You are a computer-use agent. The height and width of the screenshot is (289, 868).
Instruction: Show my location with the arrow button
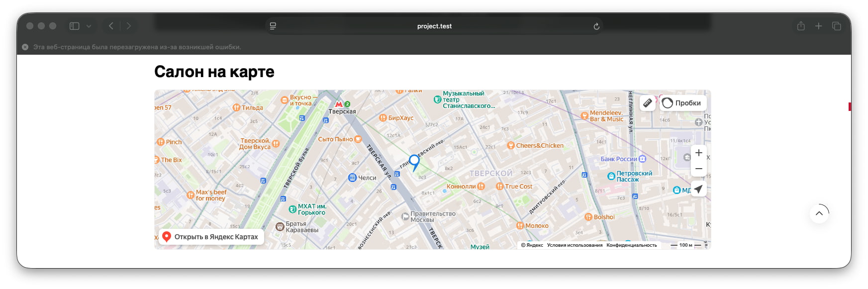tap(699, 189)
